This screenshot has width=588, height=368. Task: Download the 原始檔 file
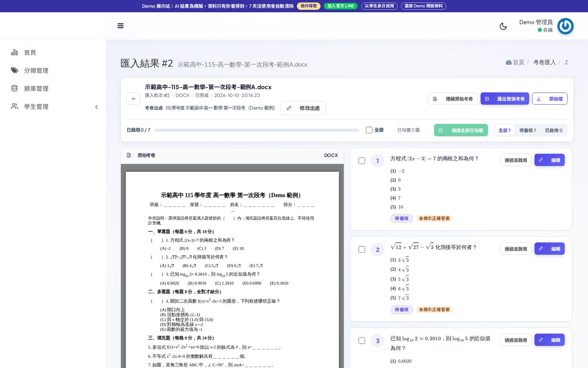coord(550,99)
